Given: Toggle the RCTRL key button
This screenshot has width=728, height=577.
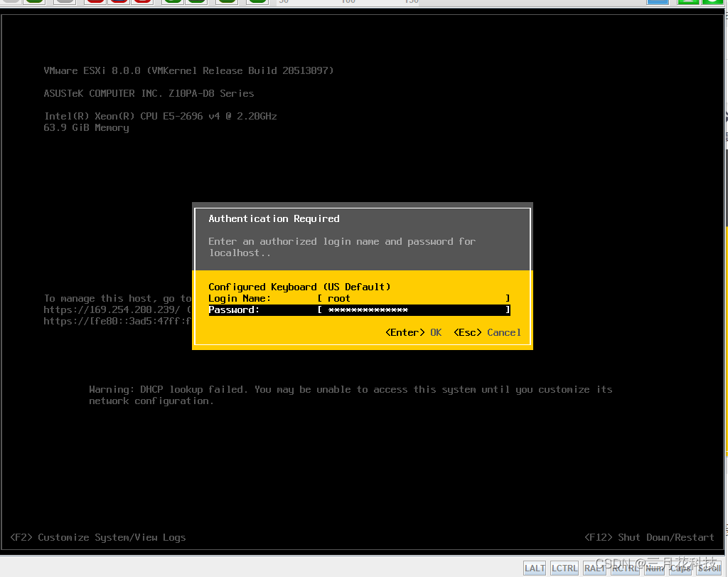Looking at the screenshot, I should [x=625, y=568].
